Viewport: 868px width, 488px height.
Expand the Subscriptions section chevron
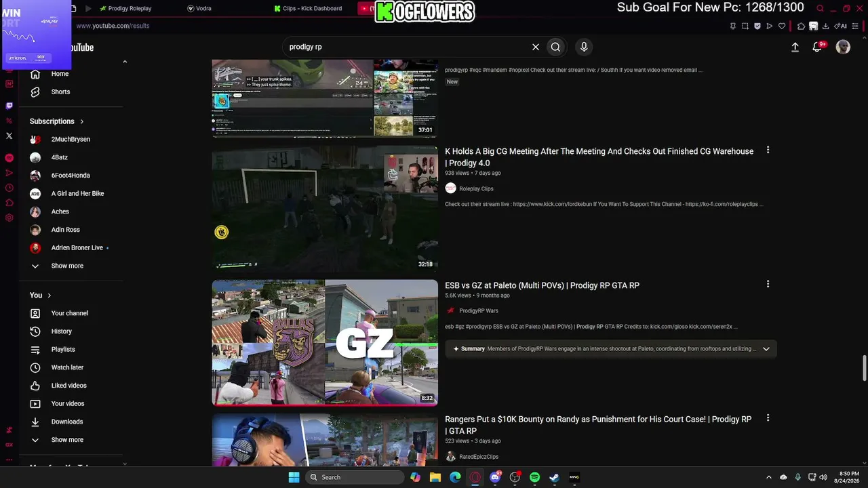pyautogui.click(x=82, y=121)
